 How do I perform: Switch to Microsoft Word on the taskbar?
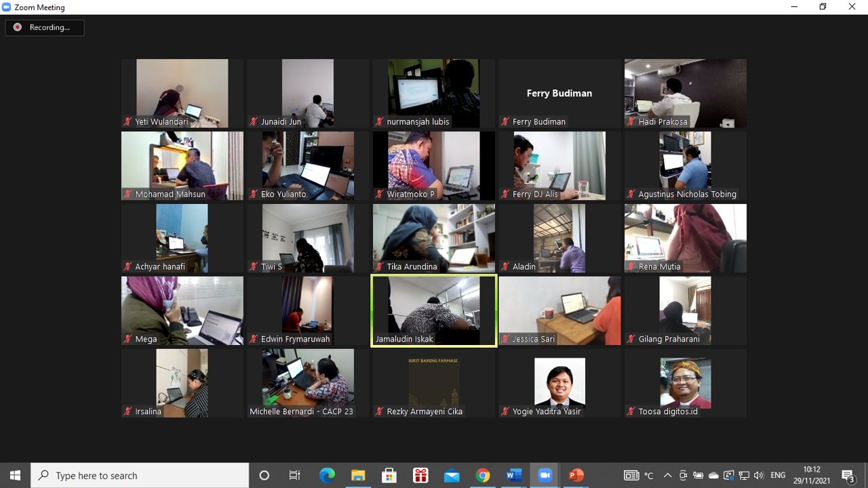click(x=514, y=475)
